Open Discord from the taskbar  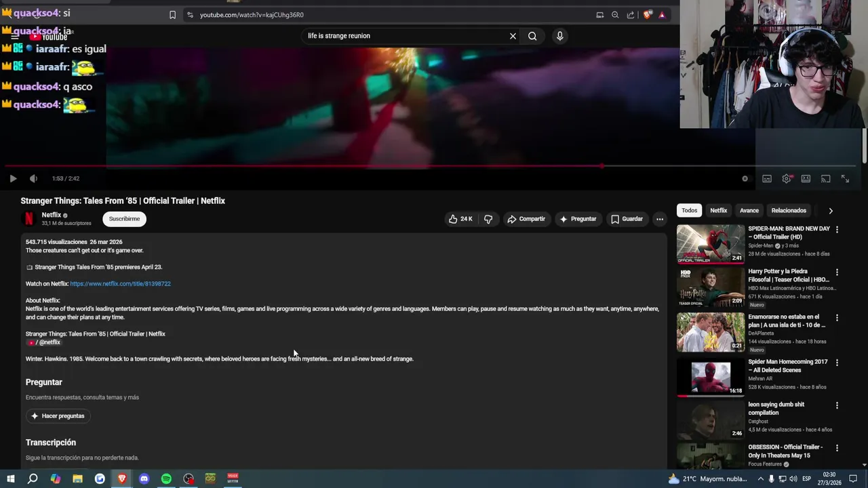tap(144, 479)
